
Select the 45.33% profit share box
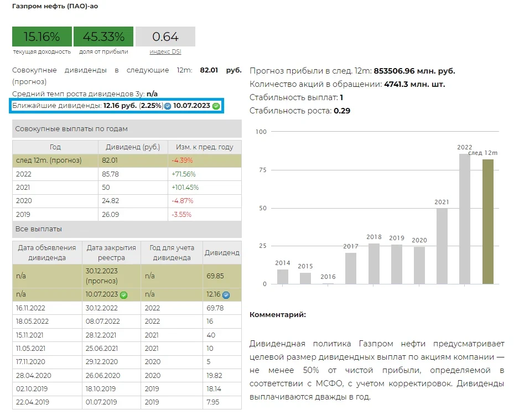tap(103, 37)
